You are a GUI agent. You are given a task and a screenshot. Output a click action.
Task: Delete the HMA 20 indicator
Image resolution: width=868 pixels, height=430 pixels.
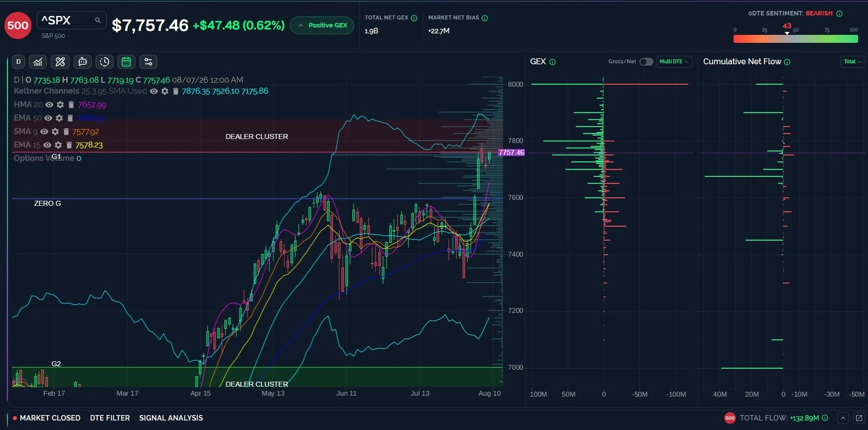pyautogui.click(x=71, y=105)
